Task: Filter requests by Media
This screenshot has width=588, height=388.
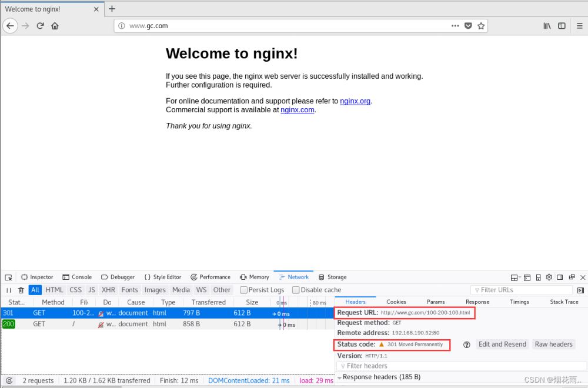Action: point(181,290)
